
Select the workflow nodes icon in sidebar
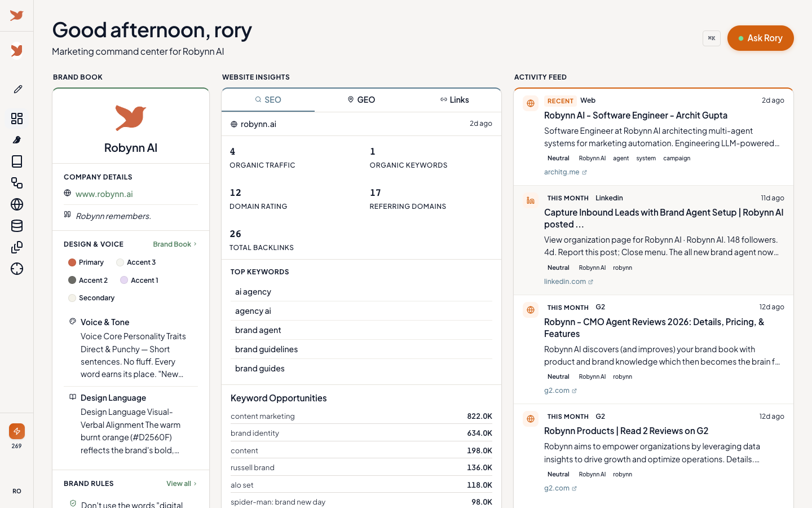point(17,183)
